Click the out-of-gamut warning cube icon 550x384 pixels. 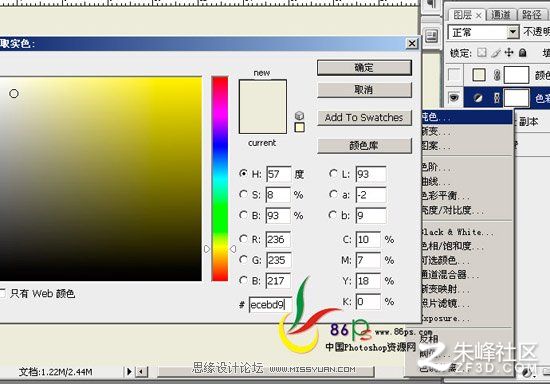click(299, 115)
